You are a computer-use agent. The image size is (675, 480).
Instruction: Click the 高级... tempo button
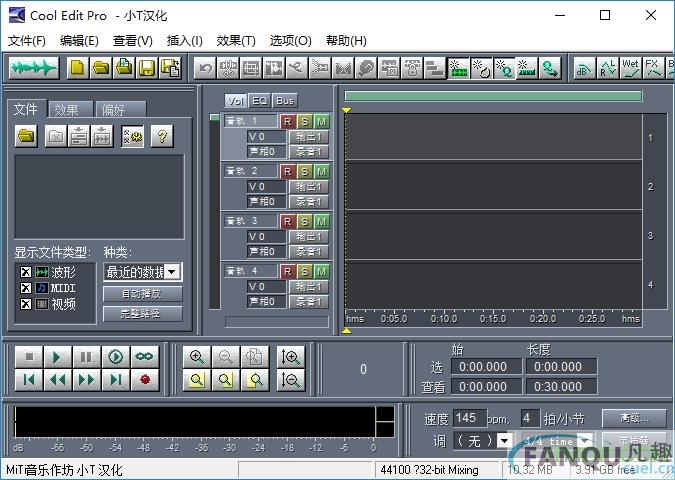point(634,417)
